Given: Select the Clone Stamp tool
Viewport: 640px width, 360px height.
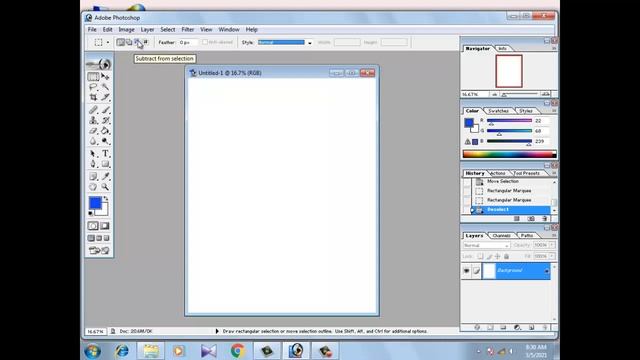Looking at the screenshot, I should click(93, 120).
